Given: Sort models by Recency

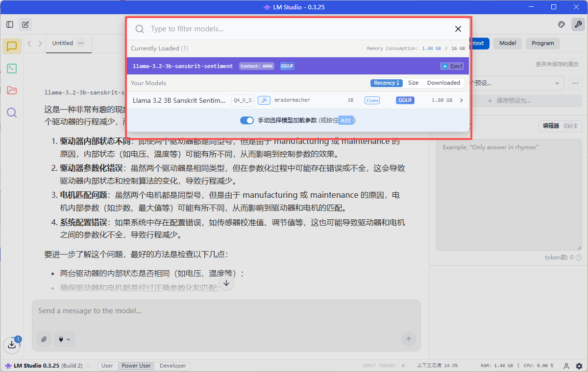Looking at the screenshot, I should pyautogui.click(x=387, y=83).
